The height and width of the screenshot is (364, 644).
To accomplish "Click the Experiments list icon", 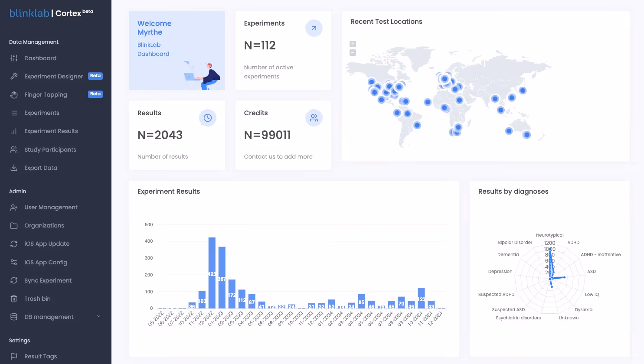I will click(14, 113).
